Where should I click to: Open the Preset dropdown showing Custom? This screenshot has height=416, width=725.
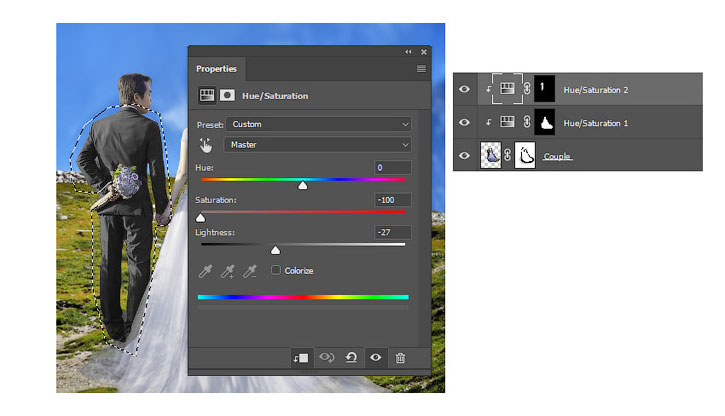click(x=319, y=124)
